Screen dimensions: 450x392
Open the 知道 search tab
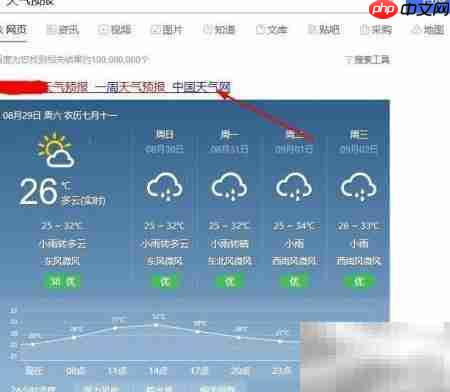click(x=219, y=30)
